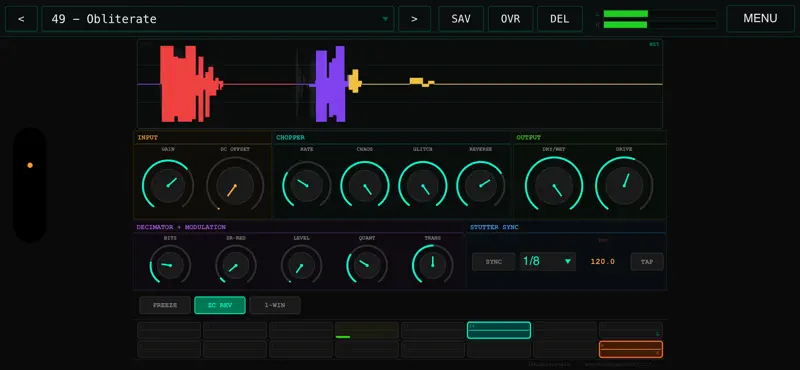Viewport: 800px width, 370px height.
Task: Adjust the CHAOS knob
Action: click(365, 185)
